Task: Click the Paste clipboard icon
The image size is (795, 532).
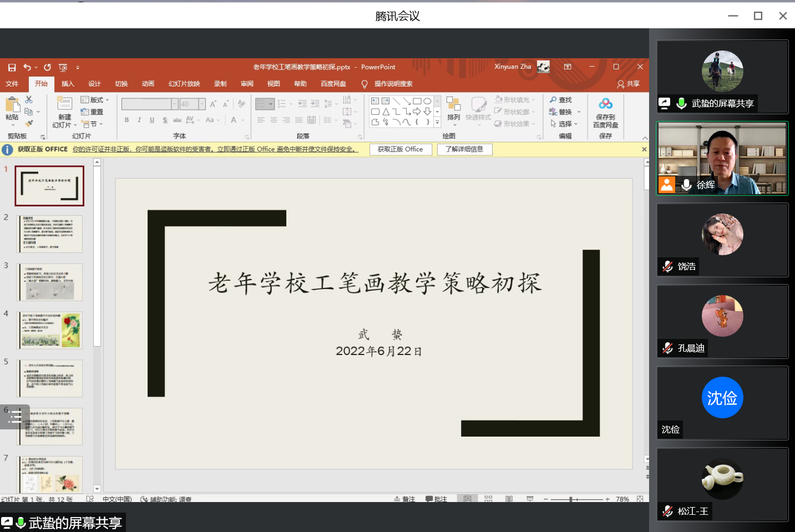Action: click(12, 105)
